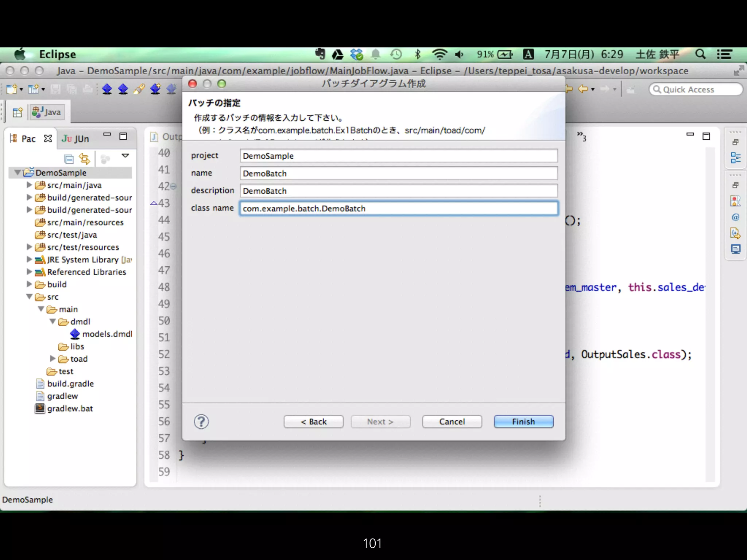This screenshot has height=560, width=747.
Task: Click the help question mark icon
Action: (201, 422)
